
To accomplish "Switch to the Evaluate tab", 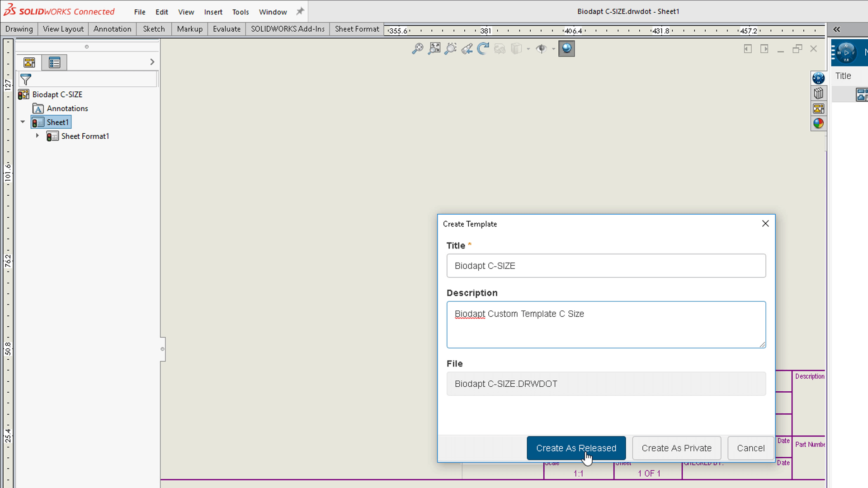I will [226, 29].
